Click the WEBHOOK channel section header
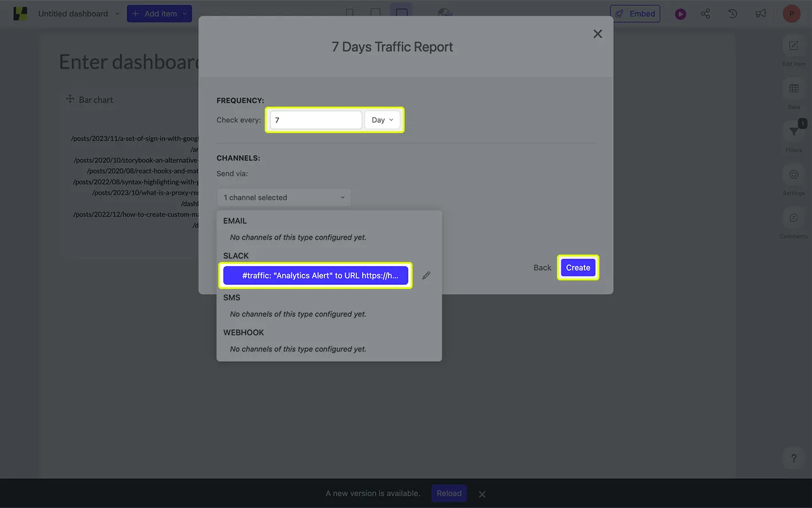The width and height of the screenshot is (812, 508). [244, 333]
